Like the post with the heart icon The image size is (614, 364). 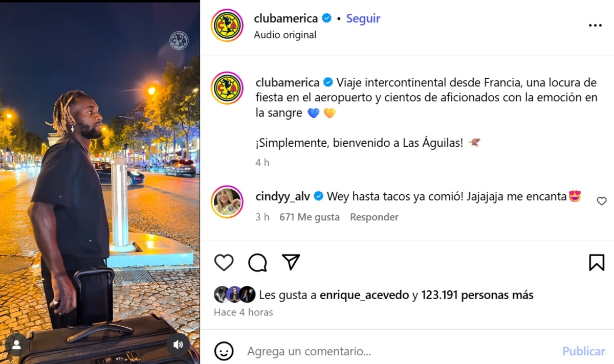(x=224, y=263)
